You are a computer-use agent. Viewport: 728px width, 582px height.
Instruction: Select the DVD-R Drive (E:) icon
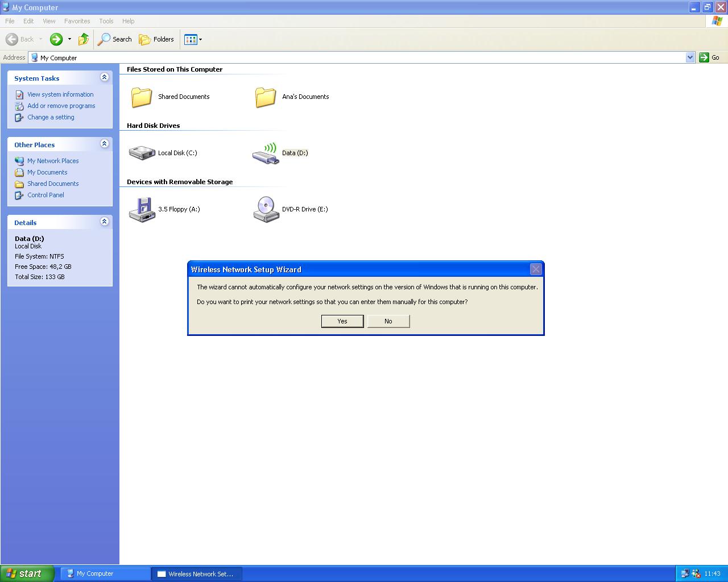(x=266, y=209)
